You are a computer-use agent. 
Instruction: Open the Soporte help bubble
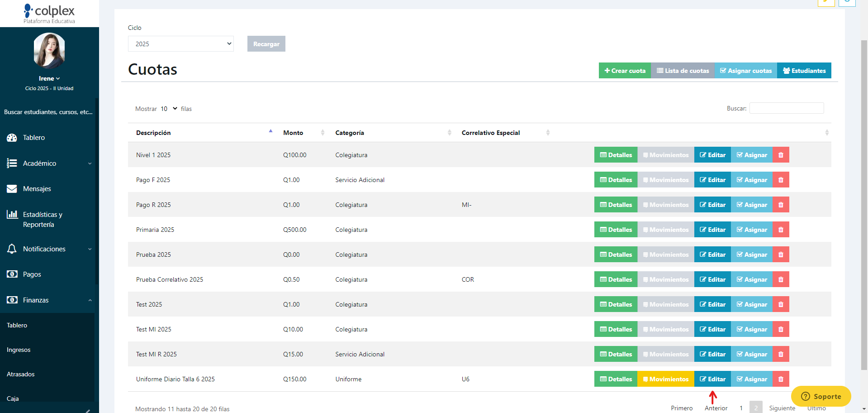pos(821,396)
